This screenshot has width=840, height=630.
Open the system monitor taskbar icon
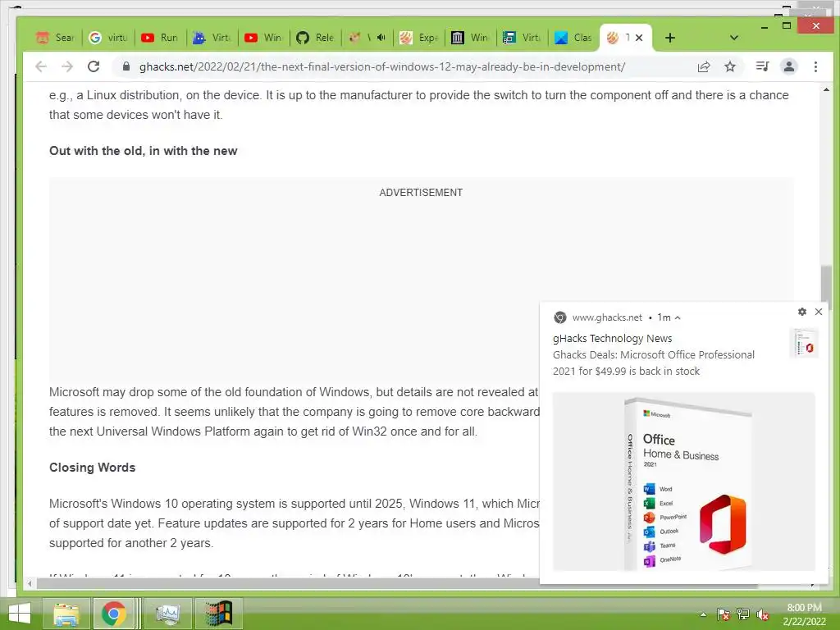click(168, 614)
